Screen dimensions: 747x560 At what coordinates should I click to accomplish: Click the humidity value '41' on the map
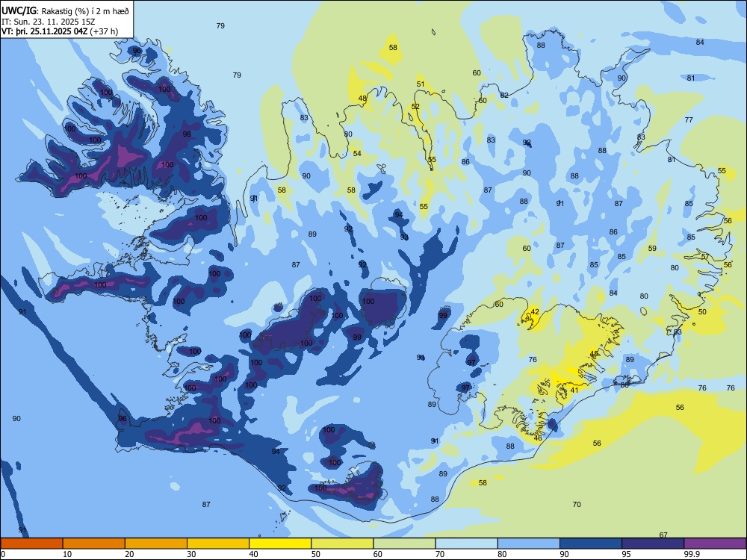click(574, 391)
